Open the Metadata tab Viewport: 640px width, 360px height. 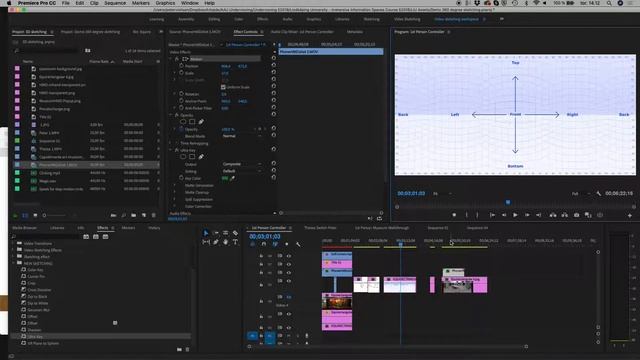click(x=355, y=32)
